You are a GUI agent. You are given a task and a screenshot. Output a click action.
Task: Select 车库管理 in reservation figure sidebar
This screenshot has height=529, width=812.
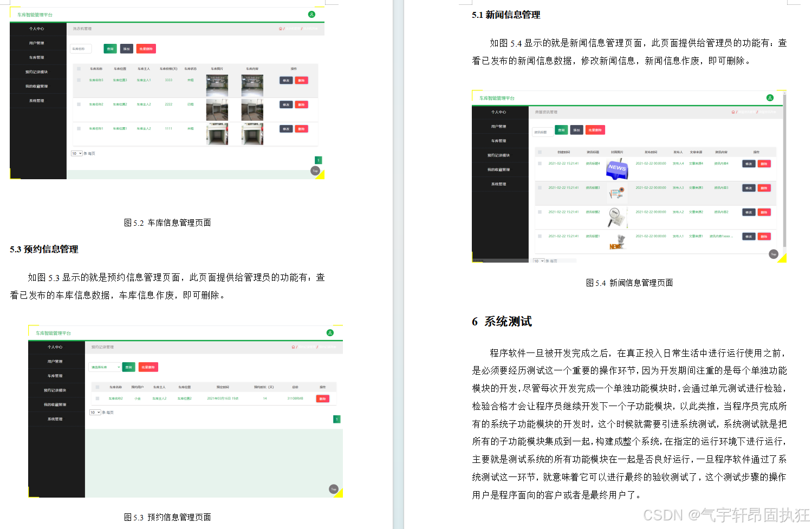(55, 376)
